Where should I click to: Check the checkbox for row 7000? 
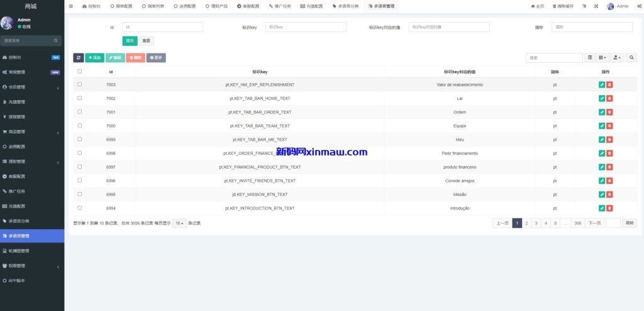point(80,125)
